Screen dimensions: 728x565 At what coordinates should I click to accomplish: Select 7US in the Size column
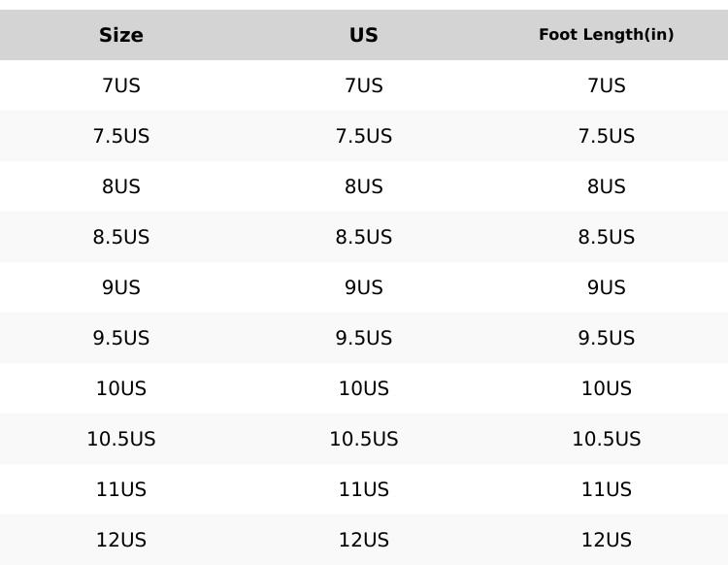tap(121, 85)
